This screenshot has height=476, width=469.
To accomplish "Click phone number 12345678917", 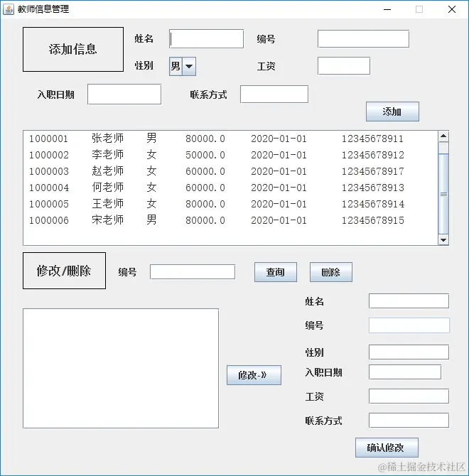I will click(373, 171).
